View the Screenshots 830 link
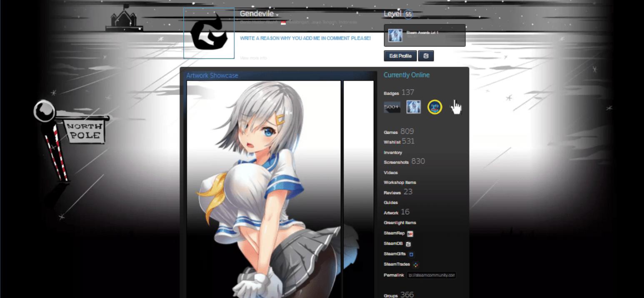This screenshot has height=298, width=644. tap(404, 162)
